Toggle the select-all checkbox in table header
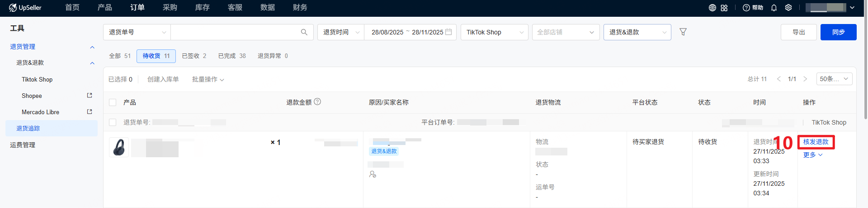Image resolution: width=868 pixels, height=208 pixels. 113,102
